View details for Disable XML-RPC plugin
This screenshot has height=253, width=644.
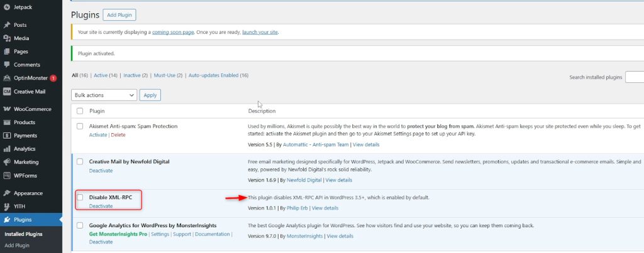click(x=325, y=208)
